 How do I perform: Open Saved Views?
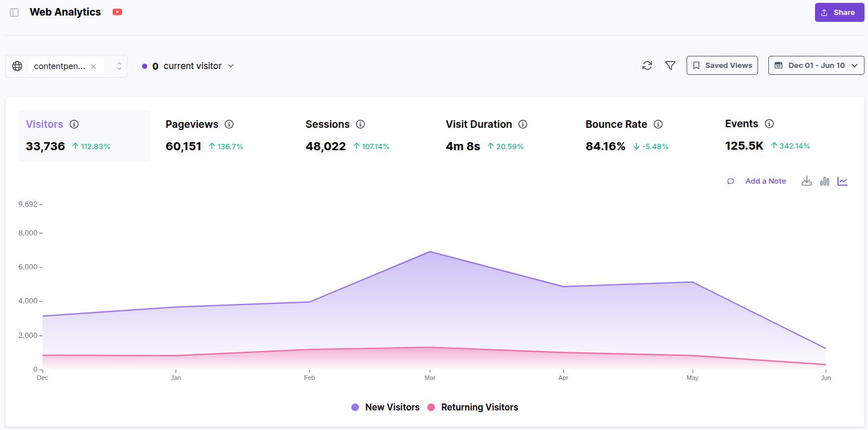pyautogui.click(x=722, y=65)
